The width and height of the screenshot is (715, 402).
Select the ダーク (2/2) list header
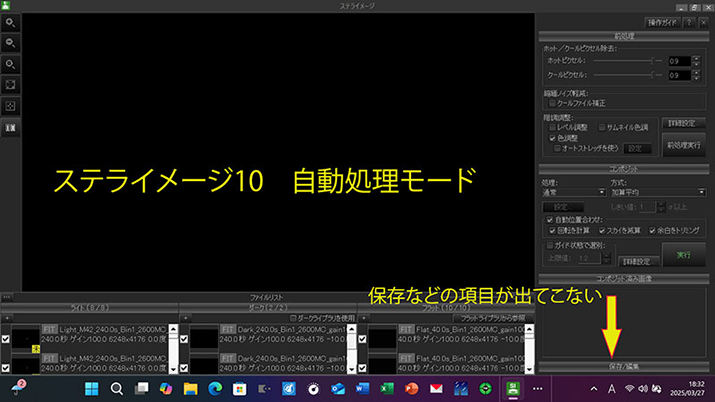[x=268, y=308]
